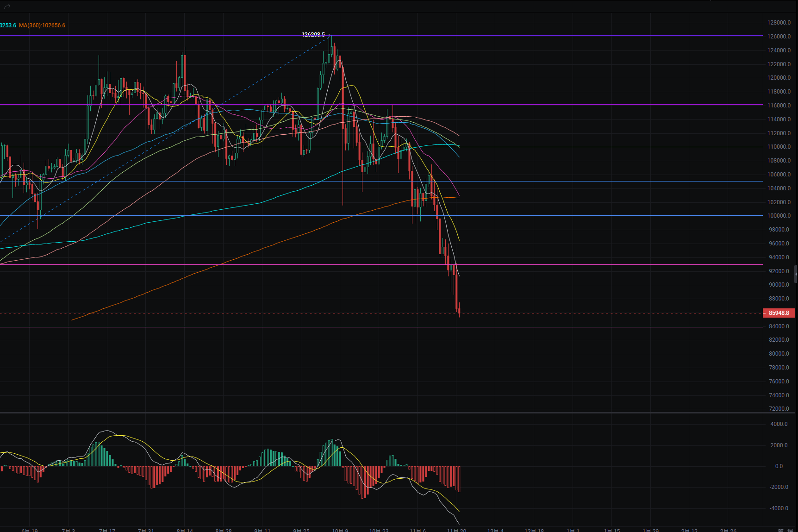Select the red current price tag 85948.8

(779, 313)
